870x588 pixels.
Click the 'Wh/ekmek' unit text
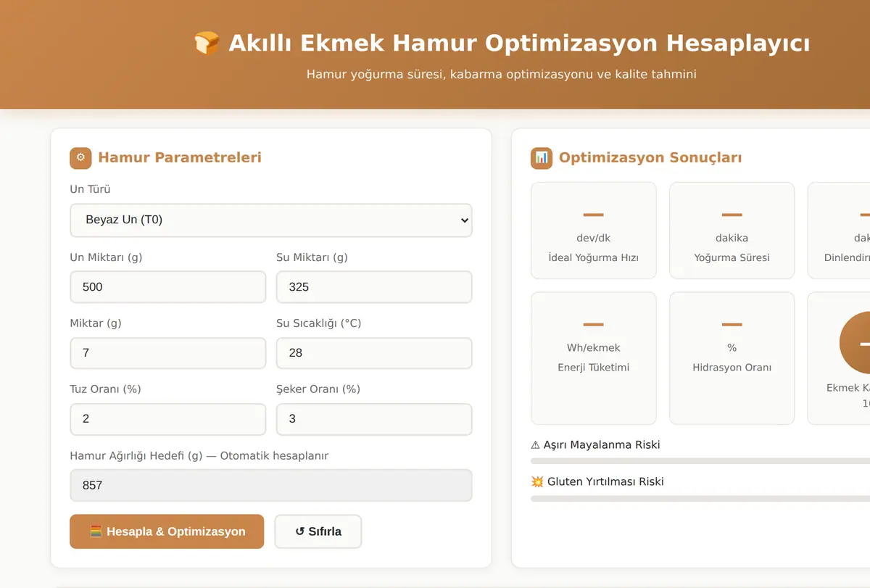pos(594,348)
